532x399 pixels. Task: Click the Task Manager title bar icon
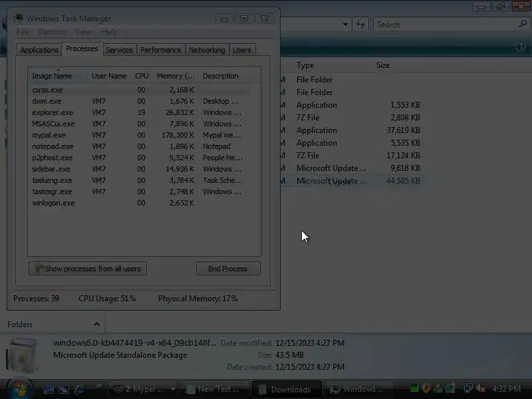point(19,18)
